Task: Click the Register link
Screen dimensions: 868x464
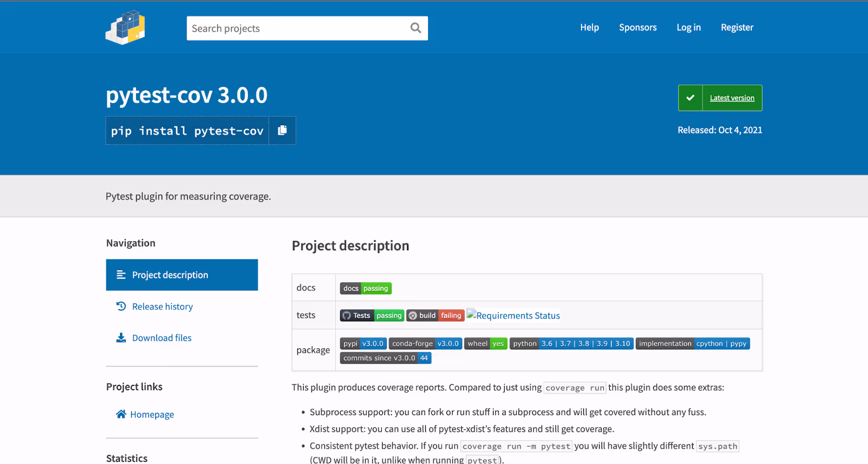Action: pos(737,28)
